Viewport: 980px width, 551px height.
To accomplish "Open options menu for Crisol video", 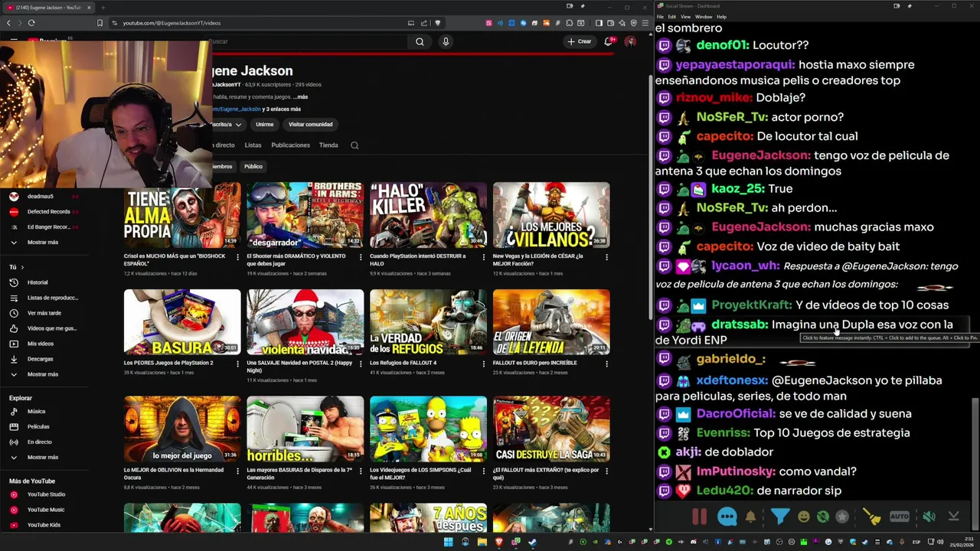I will 237,257.
